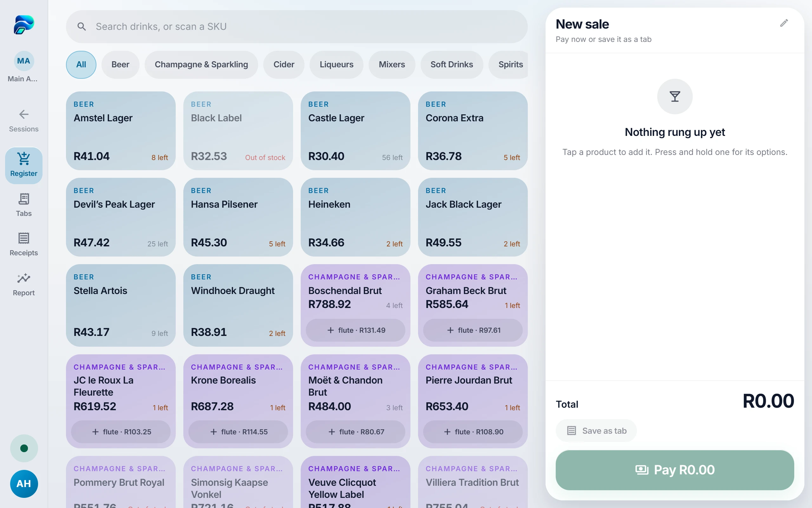Add Windhoek Draught to the sale

click(x=238, y=305)
